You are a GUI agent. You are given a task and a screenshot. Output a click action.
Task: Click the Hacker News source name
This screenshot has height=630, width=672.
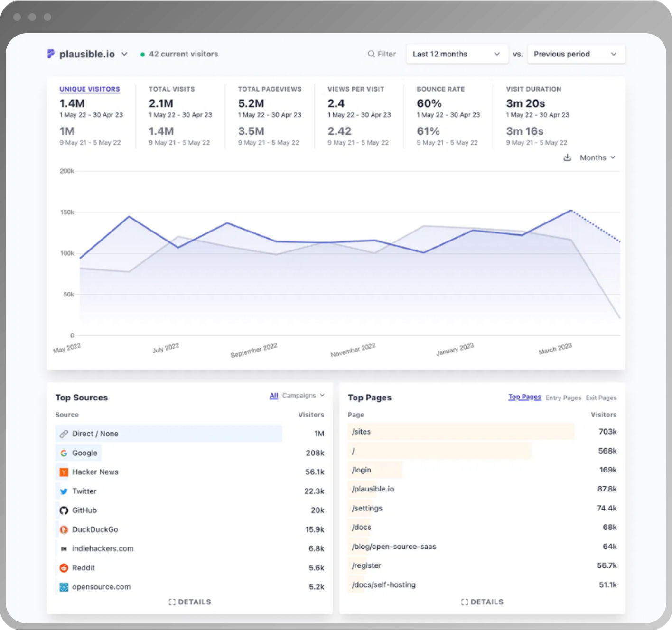(x=95, y=472)
